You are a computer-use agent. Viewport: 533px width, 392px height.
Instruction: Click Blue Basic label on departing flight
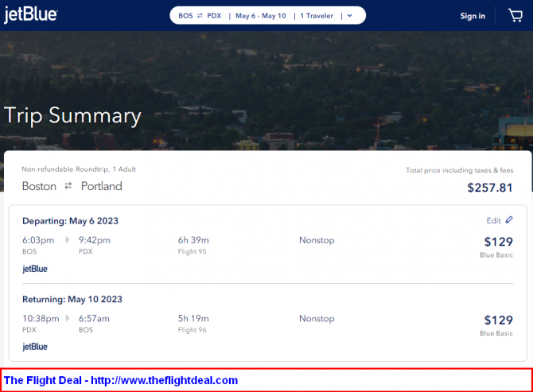tap(496, 255)
